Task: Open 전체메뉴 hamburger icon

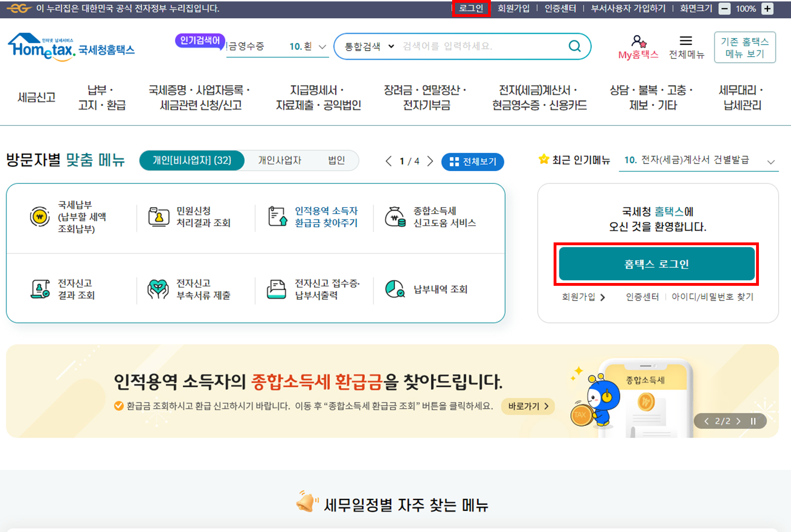Action: pos(686,41)
